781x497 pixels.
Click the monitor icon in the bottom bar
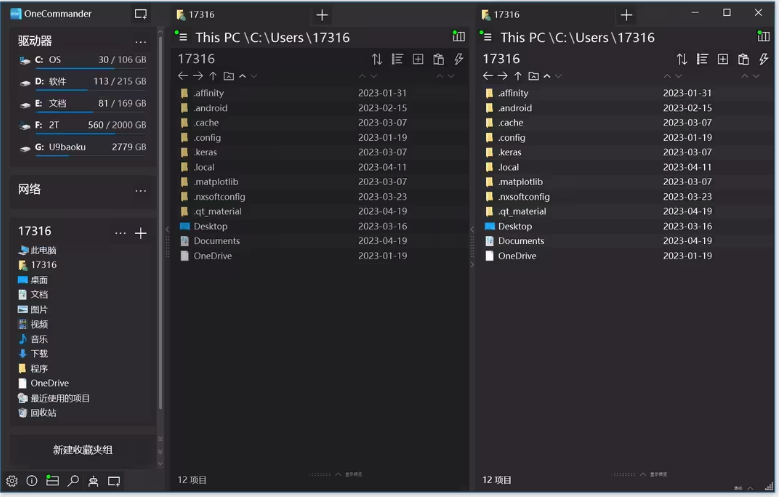[114, 481]
